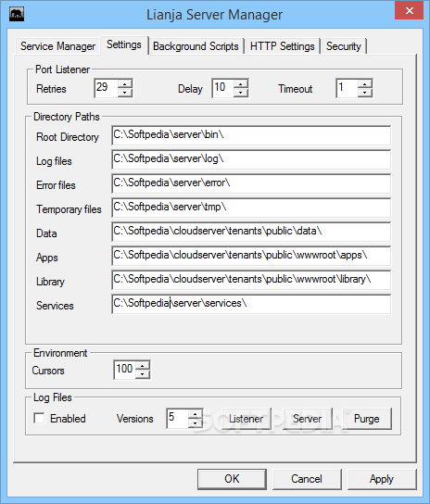Click the Services path field

tap(251, 304)
